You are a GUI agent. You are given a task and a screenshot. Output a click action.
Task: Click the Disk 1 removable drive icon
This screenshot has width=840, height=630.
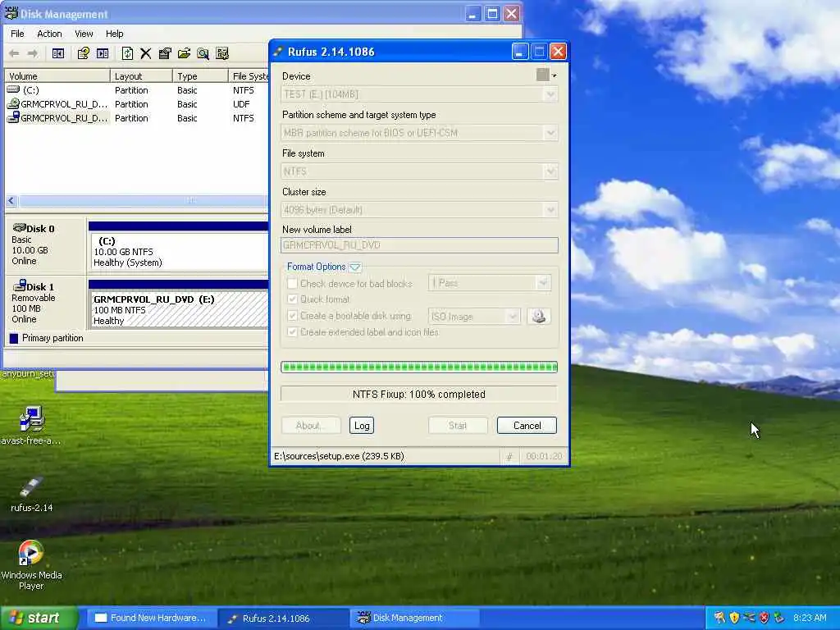coord(20,285)
